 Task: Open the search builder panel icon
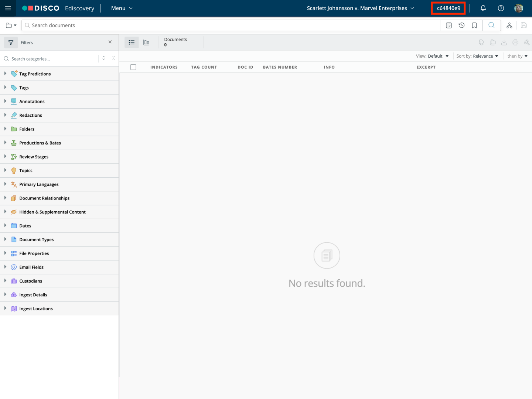449,25
